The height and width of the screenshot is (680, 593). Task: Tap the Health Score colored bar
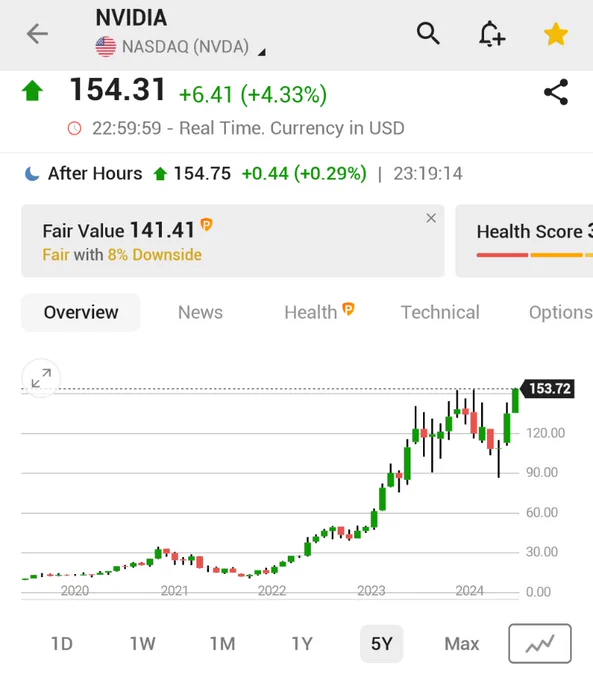click(535, 255)
